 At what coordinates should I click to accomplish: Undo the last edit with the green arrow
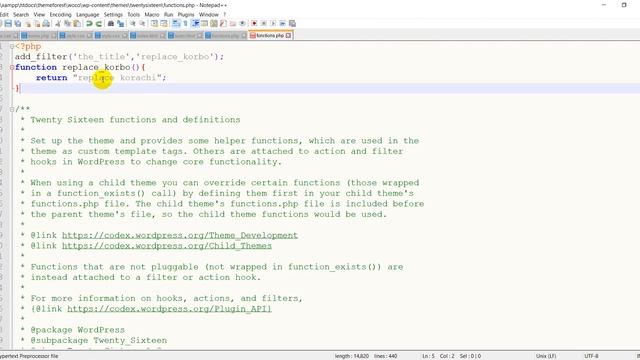point(89,24)
